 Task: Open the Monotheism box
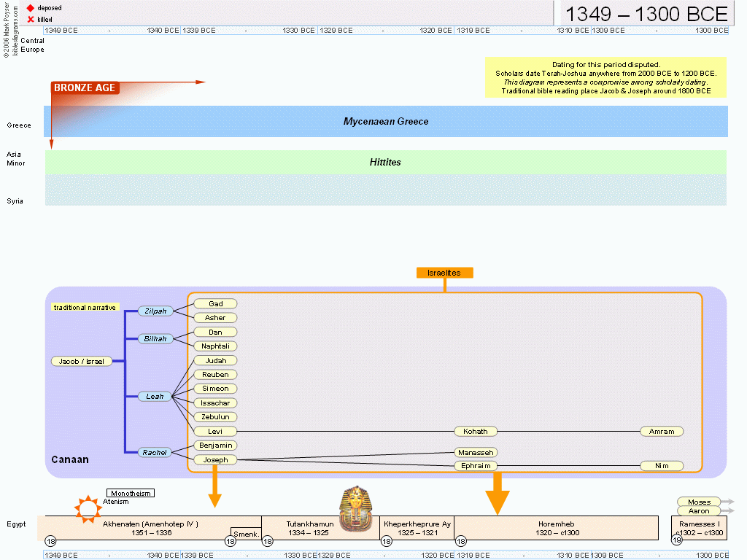coord(131,494)
